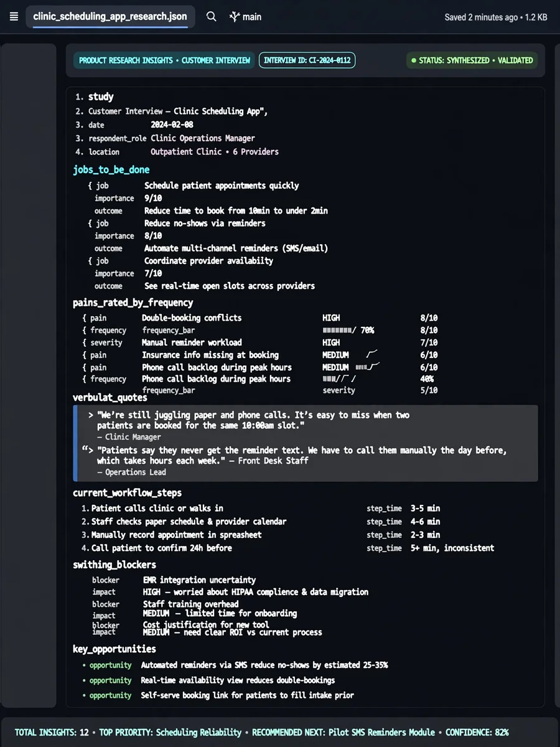
Task: Click 'Product Research Insights • Customer Interview' badge
Action: tap(164, 60)
